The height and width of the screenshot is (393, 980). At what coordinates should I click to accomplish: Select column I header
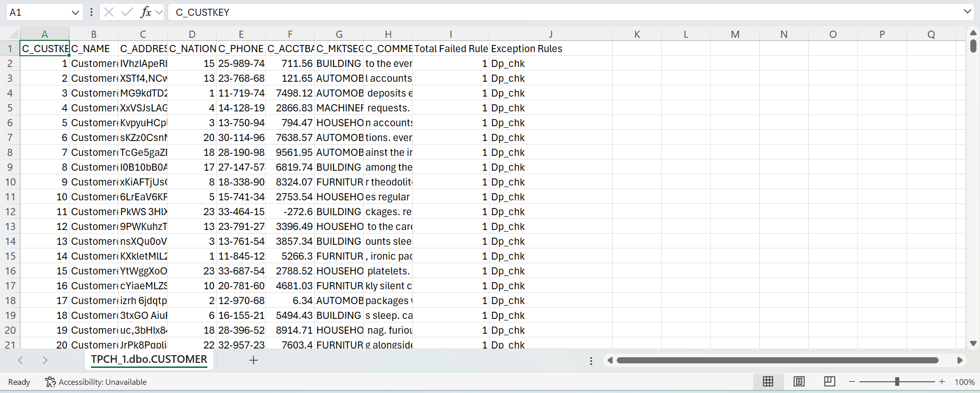[x=451, y=34]
